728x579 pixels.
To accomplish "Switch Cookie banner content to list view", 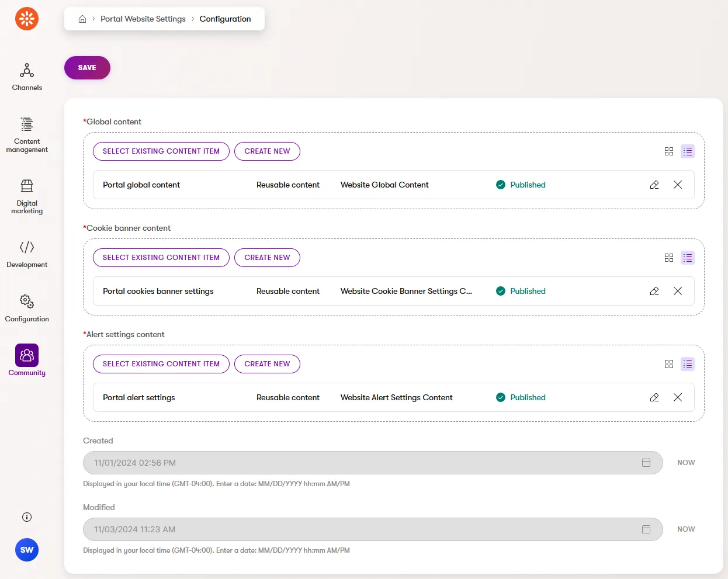I will click(x=688, y=258).
